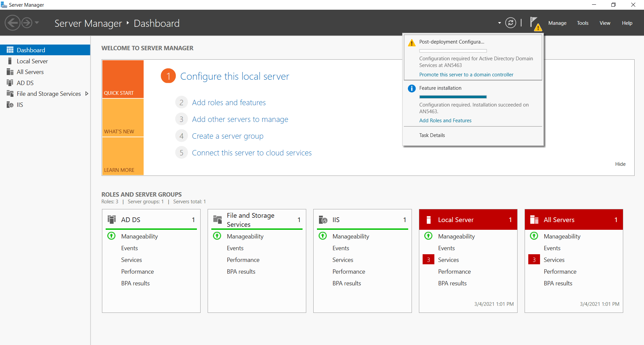Open Services in the IIS tile

coord(342,260)
